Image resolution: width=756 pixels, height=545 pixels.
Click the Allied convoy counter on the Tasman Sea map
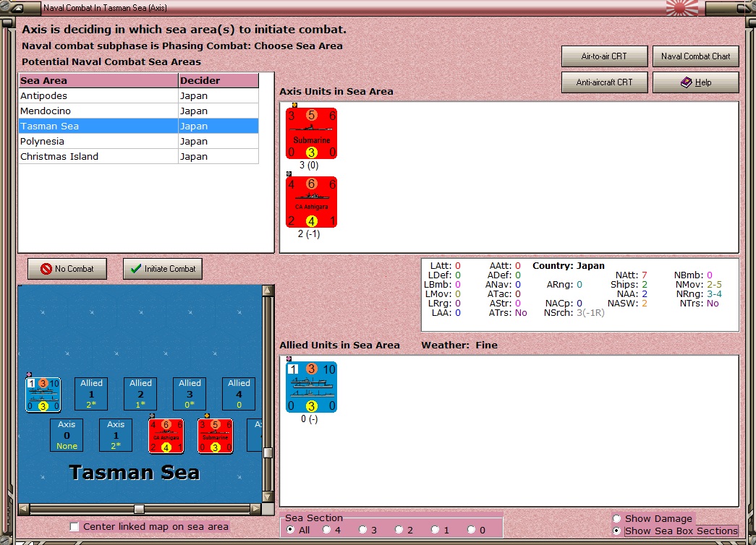(x=43, y=395)
